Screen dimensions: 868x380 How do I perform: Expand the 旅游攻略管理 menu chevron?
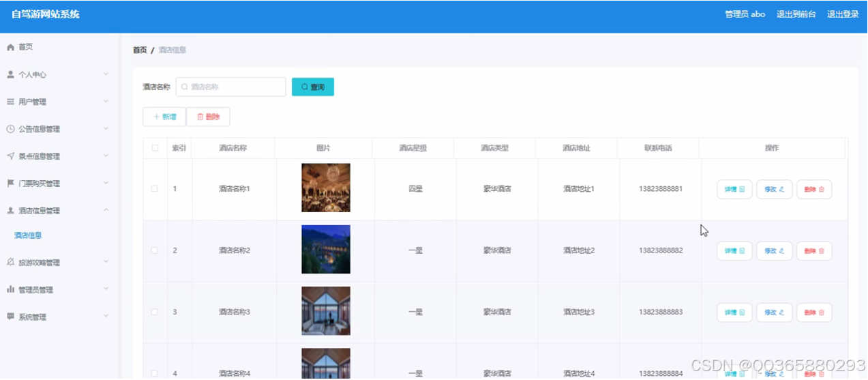click(x=106, y=262)
